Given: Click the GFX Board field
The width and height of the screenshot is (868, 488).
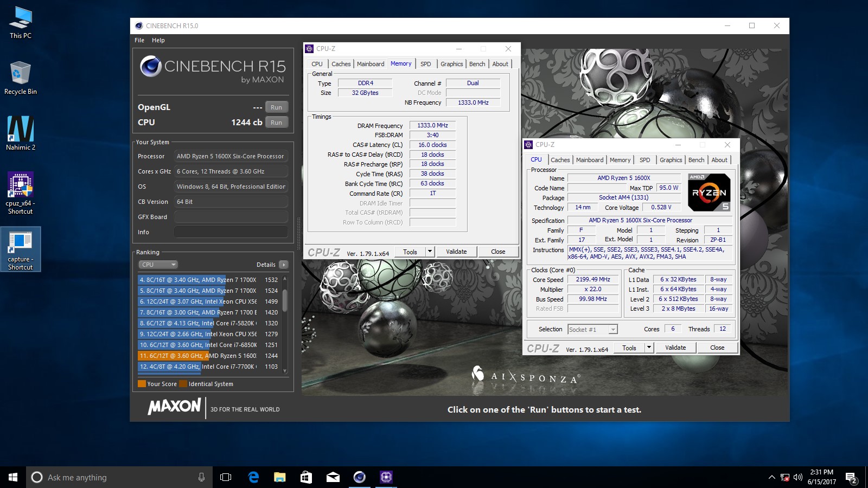Looking at the screenshot, I should click(231, 217).
